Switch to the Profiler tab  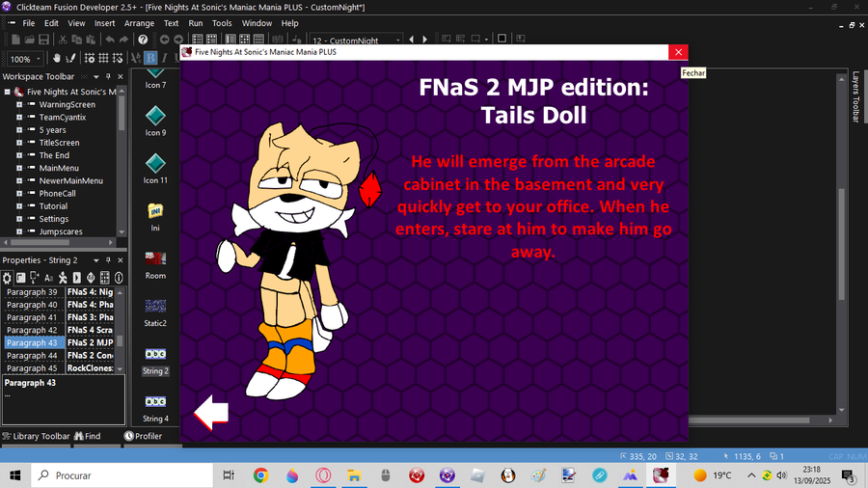coord(144,437)
